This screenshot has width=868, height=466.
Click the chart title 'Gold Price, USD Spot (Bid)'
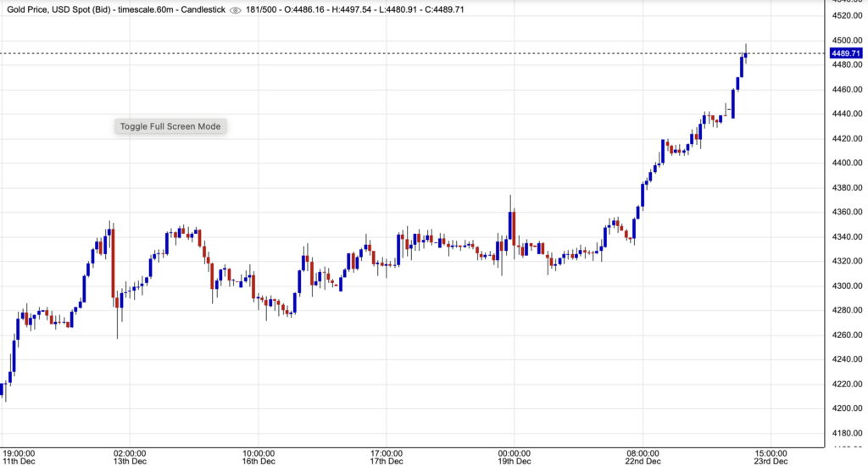58,10
